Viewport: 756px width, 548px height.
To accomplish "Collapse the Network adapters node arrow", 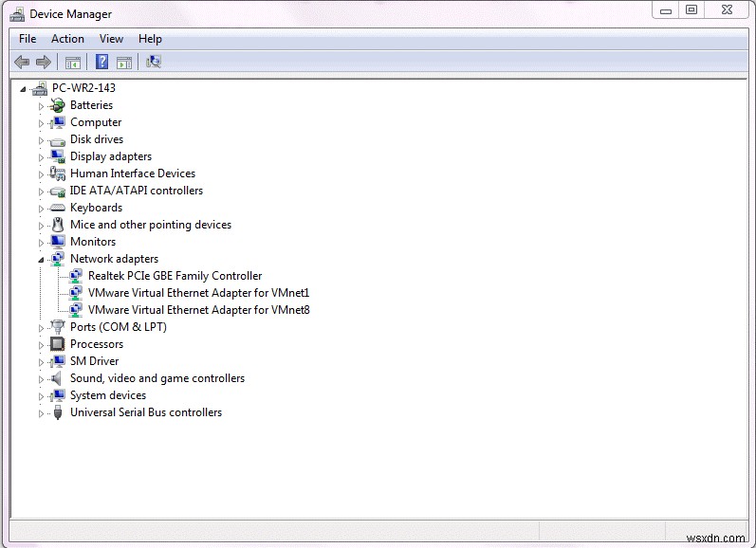I will pyautogui.click(x=41, y=261).
